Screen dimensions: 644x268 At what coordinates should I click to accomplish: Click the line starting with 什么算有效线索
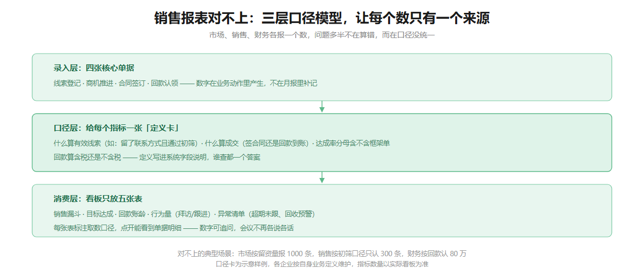tap(222, 143)
